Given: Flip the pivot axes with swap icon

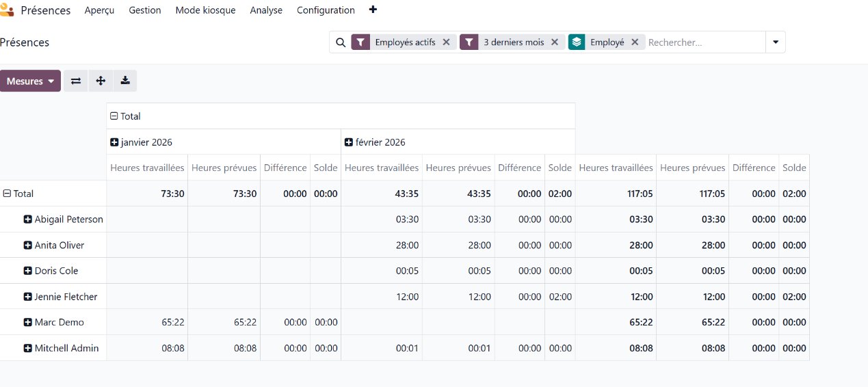Looking at the screenshot, I should point(76,81).
